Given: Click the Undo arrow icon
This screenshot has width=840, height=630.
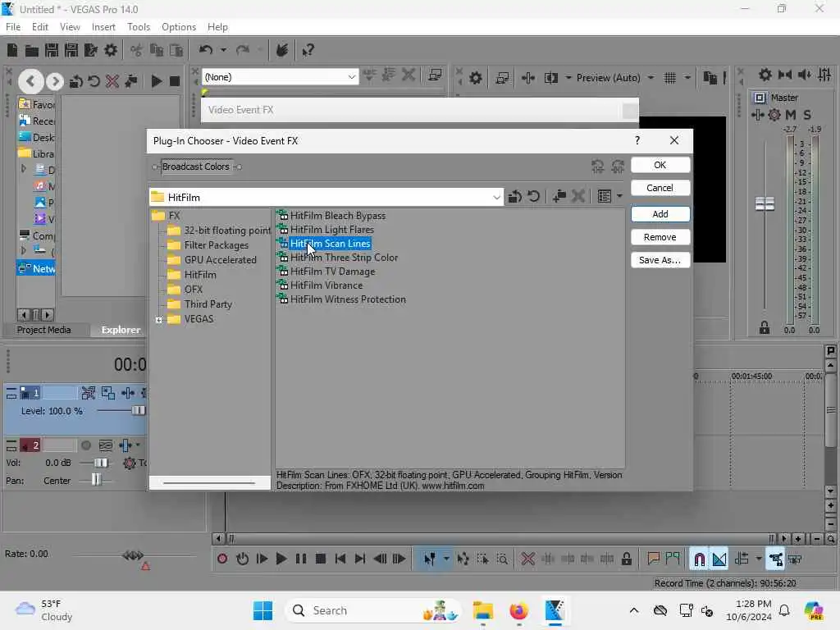Looking at the screenshot, I should (206, 50).
